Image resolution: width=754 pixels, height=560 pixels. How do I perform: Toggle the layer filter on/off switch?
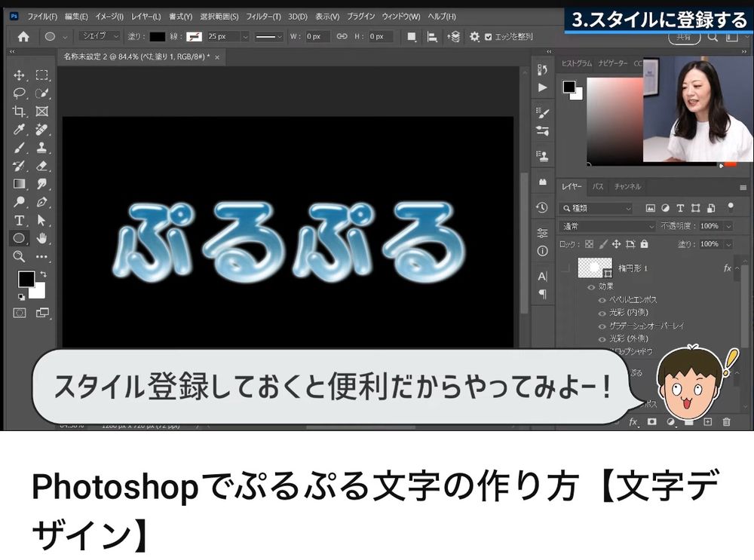coord(731,207)
